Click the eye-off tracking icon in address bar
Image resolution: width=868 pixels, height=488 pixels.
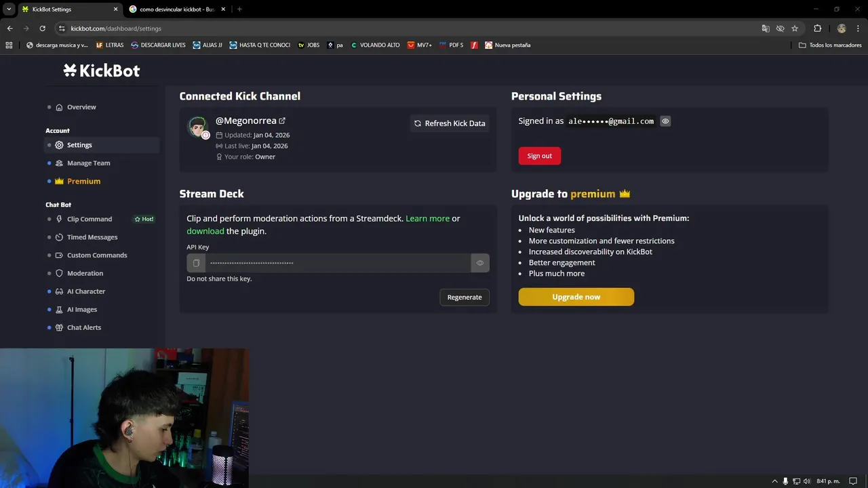click(x=781, y=28)
